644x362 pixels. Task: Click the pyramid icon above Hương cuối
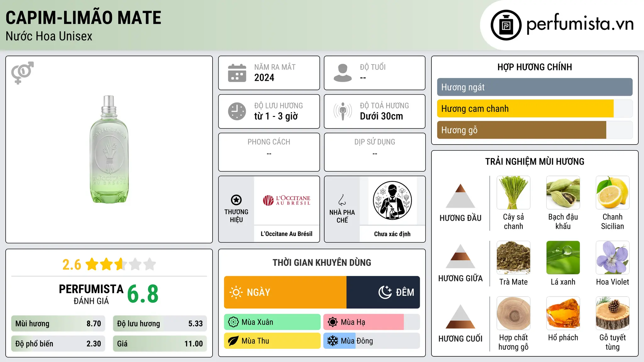click(460, 316)
